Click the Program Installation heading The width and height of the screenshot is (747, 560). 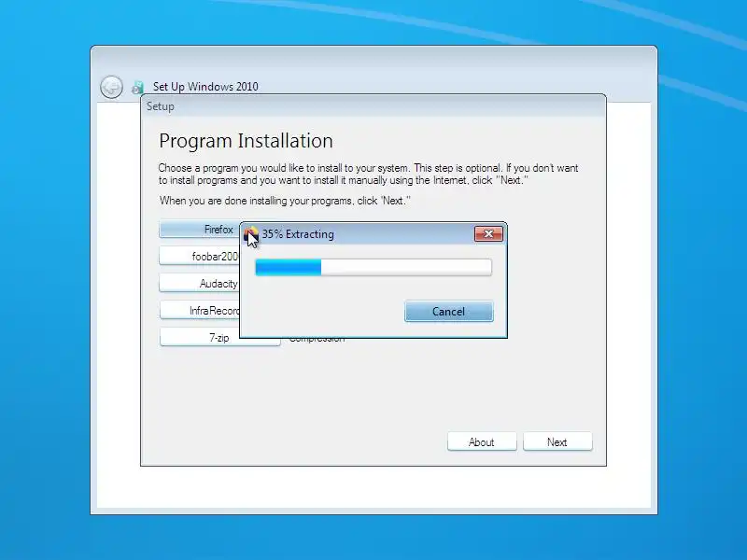click(246, 141)
